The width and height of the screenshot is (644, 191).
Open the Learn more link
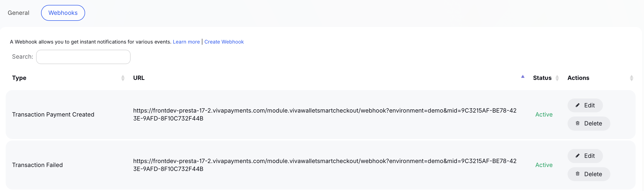(x=186, y=42)
